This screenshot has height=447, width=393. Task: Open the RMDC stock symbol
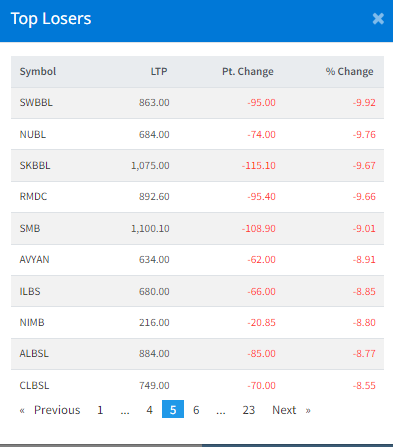point(33,196)
